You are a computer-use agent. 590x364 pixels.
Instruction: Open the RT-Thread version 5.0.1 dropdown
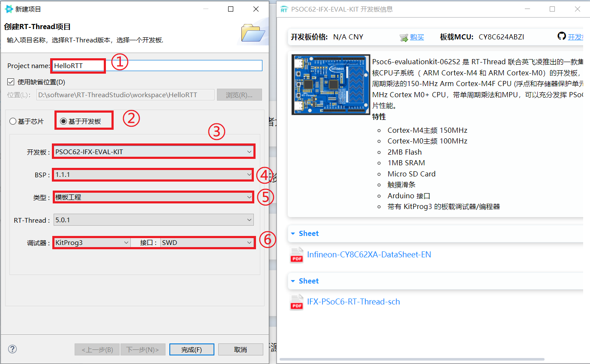pyautogui.click(x=154, y=220)
